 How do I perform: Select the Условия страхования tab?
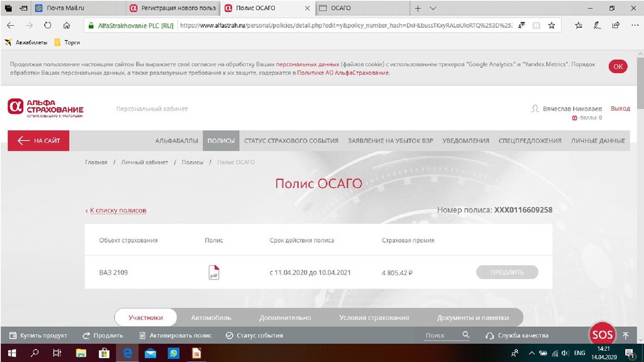(x=374, y=317)
